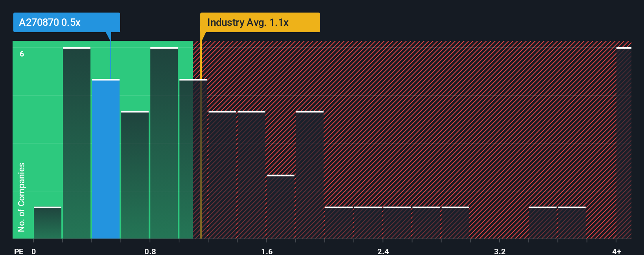Screen dimensions: 644x255
Task: Click the x-axis label 0.8
Action: (x=150, y=251)
